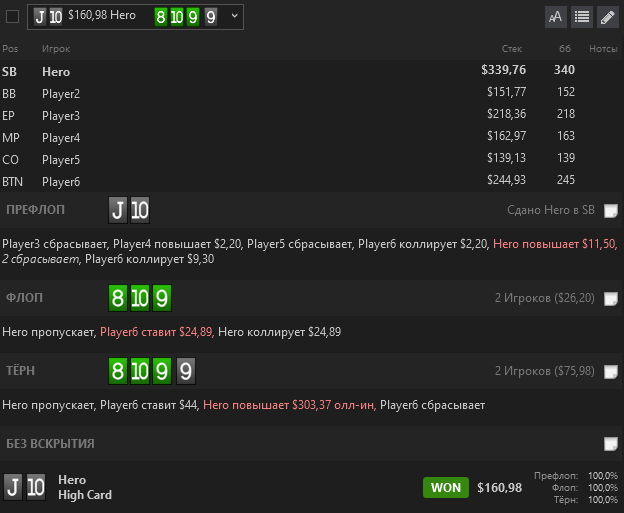The width and height of the screenshot is (624, 513).
Task: Sort by the Стек column header
Action: pyautogui.click(x=511, y=49)
